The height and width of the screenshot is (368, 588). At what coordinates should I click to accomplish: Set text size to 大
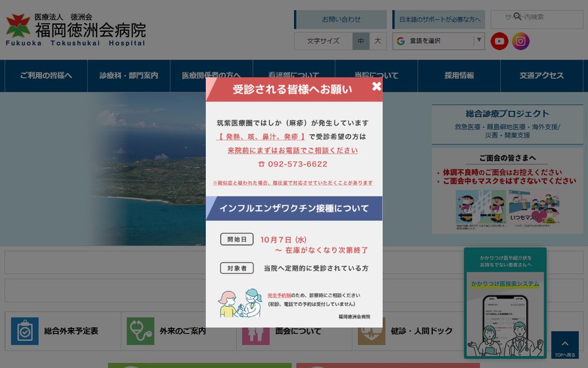(x=377, y=41)
